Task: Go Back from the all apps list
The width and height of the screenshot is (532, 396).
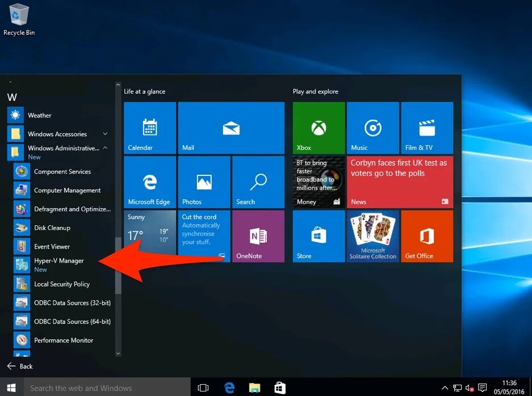Action: point(20,366)
